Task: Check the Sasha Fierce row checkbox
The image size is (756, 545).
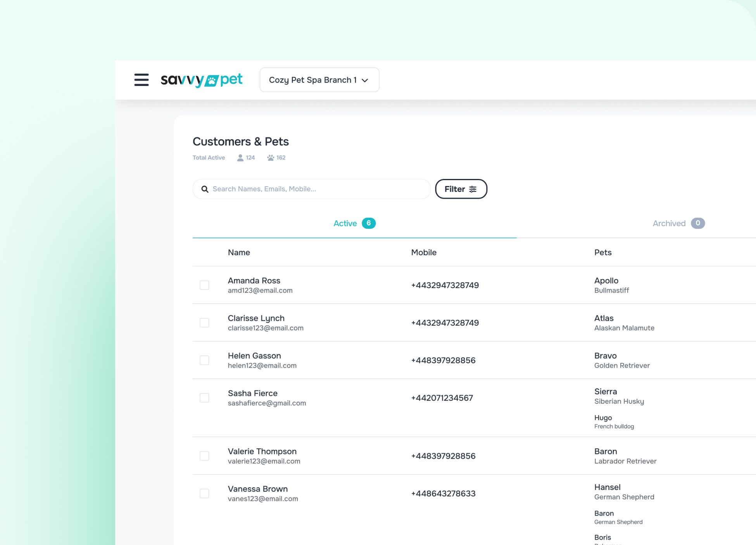Action: click(x=204, y=398)
